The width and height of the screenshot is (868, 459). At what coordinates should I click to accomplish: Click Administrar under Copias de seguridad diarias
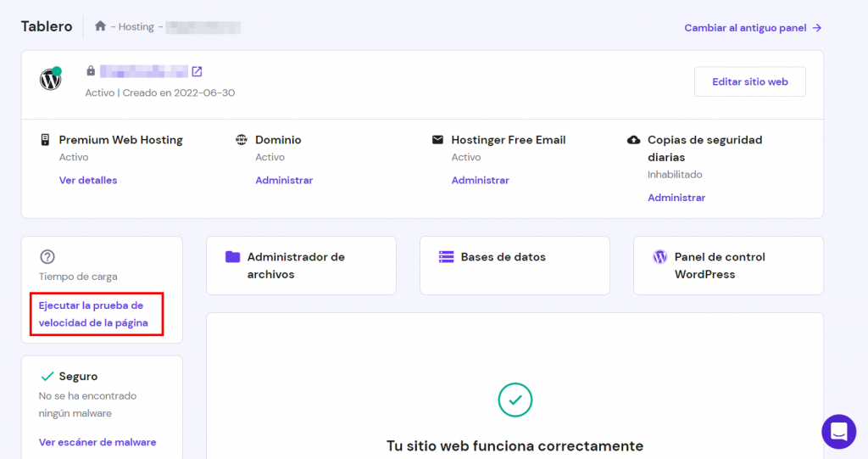pyautogui.click(x=676, y=198)
